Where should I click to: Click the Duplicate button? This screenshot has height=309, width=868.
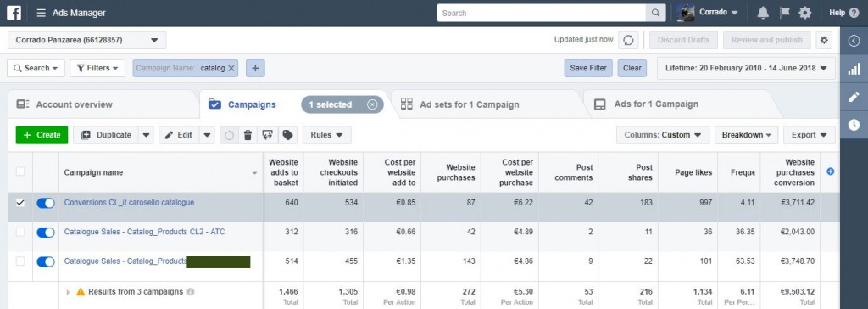coord(106,135)
